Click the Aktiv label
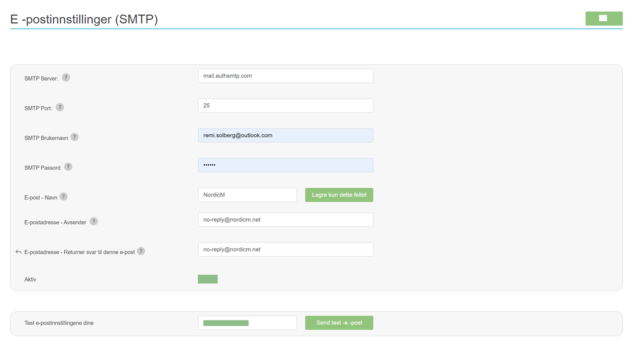The height and width of the screenshot is (364, 633). 30,280
